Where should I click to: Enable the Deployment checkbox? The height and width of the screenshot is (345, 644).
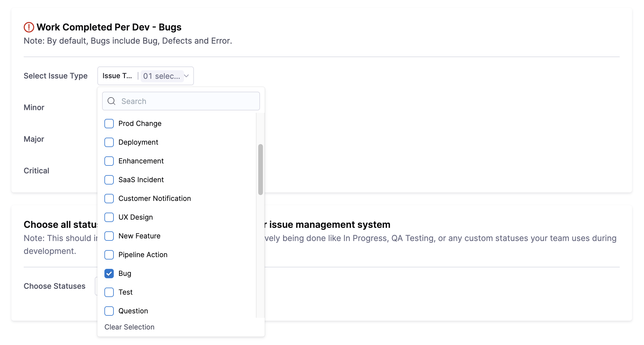(x=109, y=142)
